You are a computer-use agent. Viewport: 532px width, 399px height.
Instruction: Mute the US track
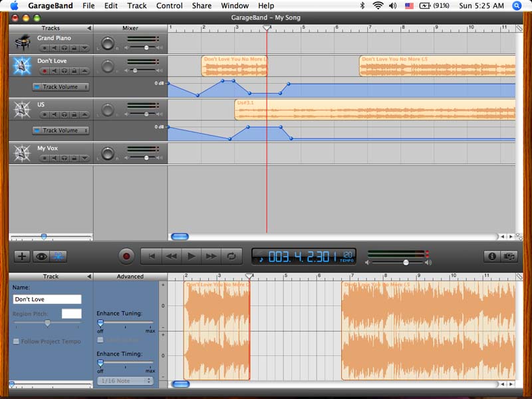[55, 114]
